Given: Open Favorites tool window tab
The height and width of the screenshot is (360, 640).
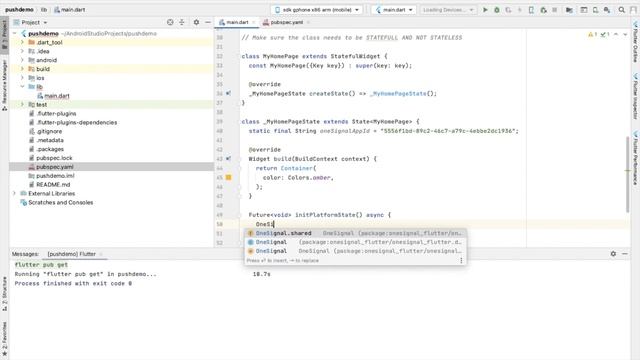Looking at the screenshot, I should pyautogui.click(x=4, y=338).
